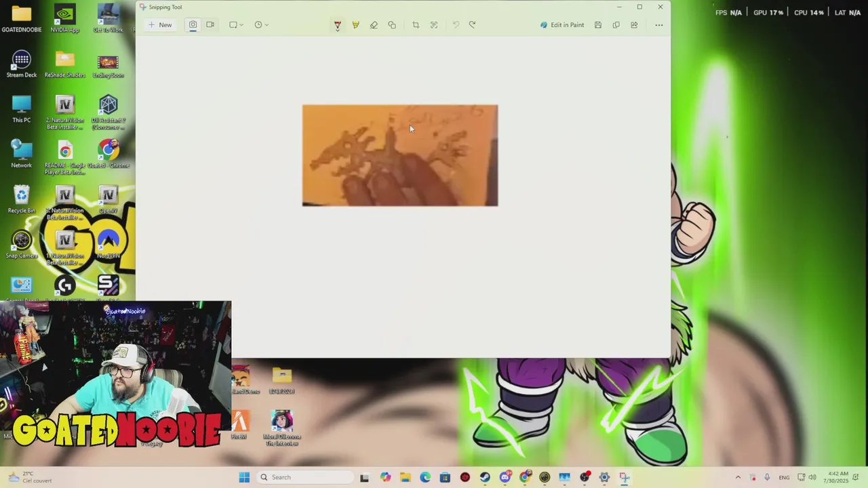Open Settings gear from taskbar
The height and width of the screenshot is (488, 868).
[x=604, y=477]
